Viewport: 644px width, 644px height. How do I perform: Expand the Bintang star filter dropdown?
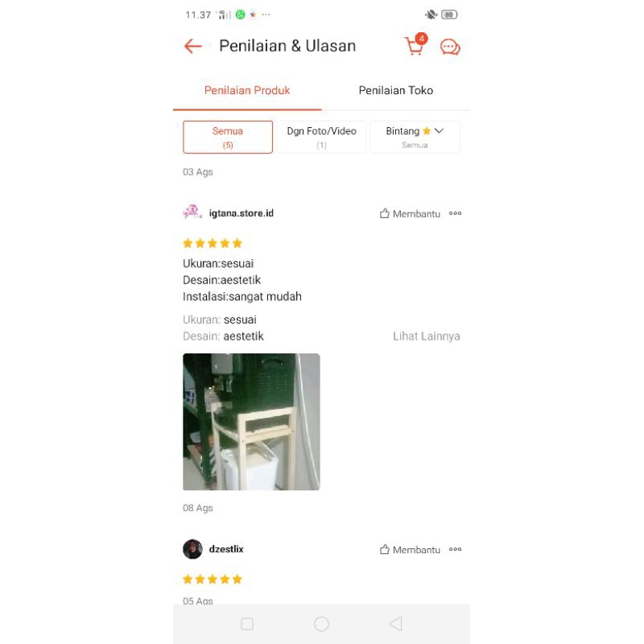(415, 137)
